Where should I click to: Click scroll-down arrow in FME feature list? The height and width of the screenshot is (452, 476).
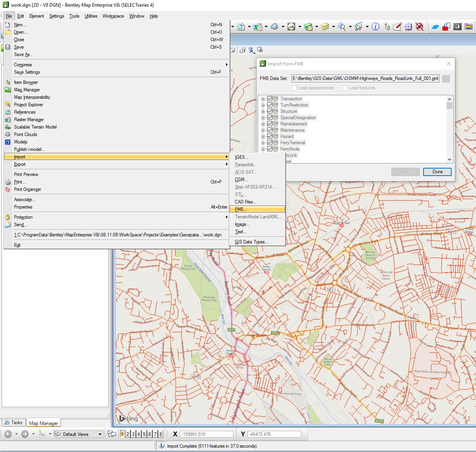tap(449, 160)
